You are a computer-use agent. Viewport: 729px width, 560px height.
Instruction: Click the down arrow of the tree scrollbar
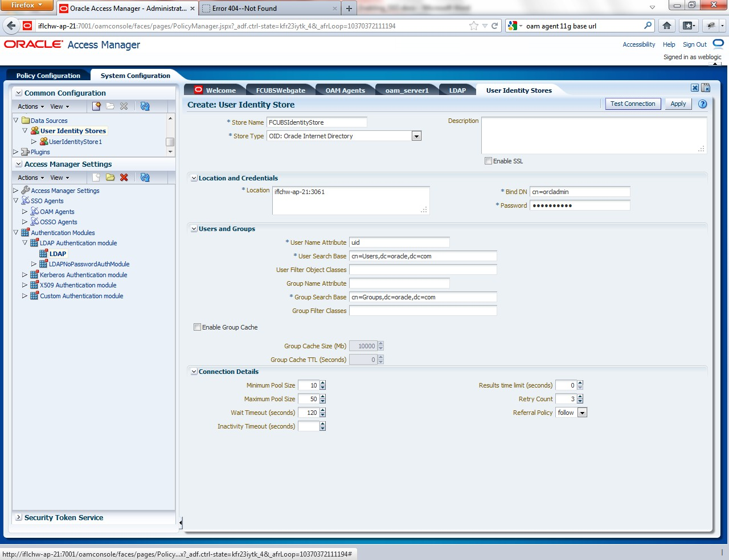pyautogui.click(x=170, y=152)
